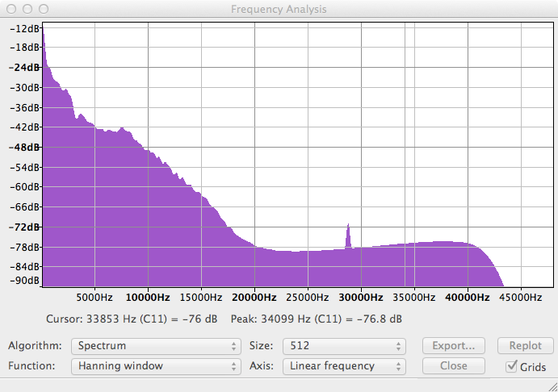The width and height of the screenshot is (558, 392).
Task: Click the -72dB axis label
Action: click(24, 227)
